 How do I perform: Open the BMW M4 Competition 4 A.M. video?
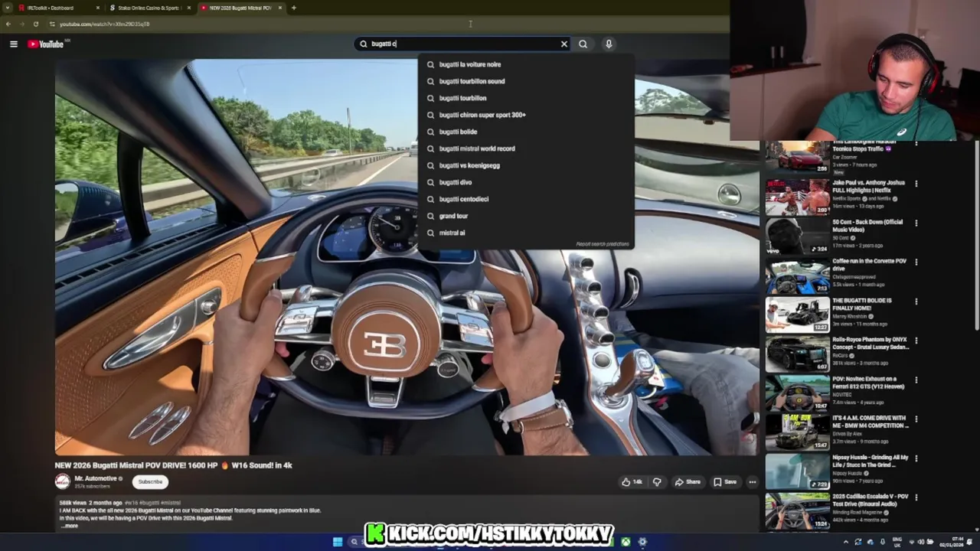coord(797,432)
